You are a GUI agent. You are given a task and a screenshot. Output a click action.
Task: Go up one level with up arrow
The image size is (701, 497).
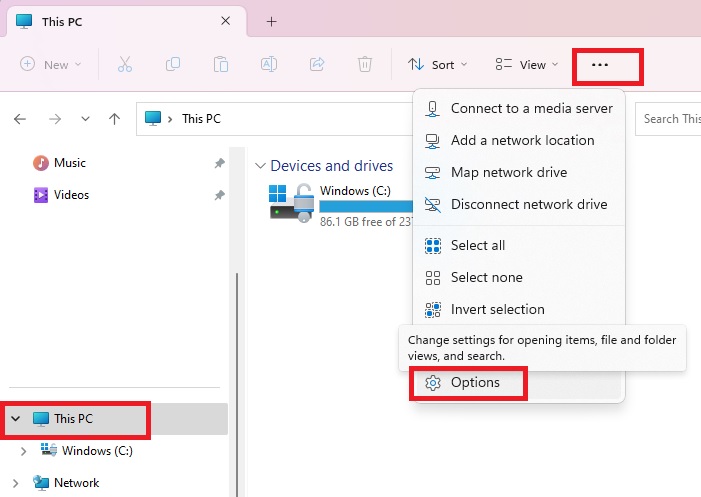(114, 119)
